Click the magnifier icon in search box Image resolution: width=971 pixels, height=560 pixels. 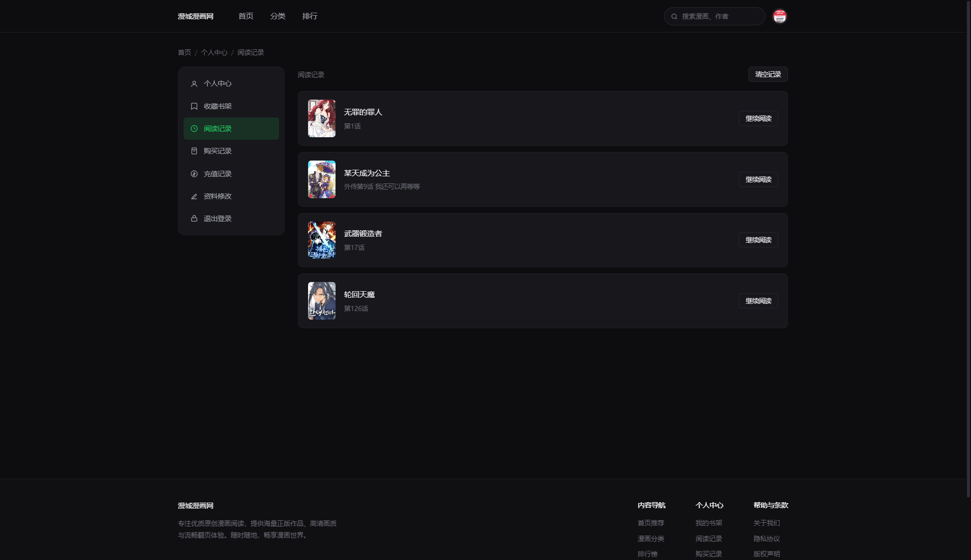[674, 16]
